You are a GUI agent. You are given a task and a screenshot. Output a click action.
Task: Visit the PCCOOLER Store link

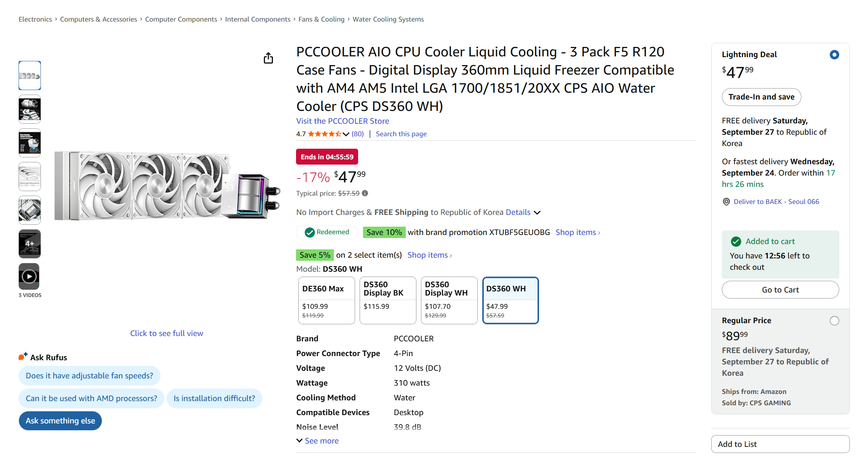tap(343, 121)
